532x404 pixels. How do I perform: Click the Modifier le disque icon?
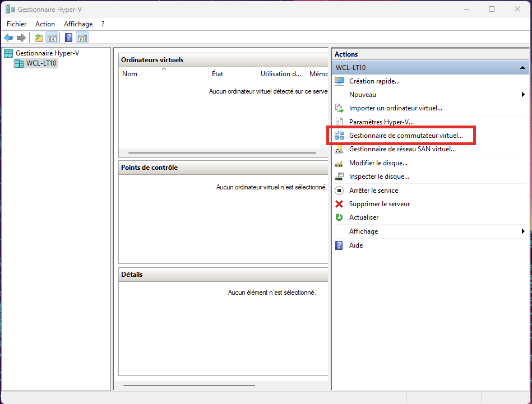coord(339,163)
